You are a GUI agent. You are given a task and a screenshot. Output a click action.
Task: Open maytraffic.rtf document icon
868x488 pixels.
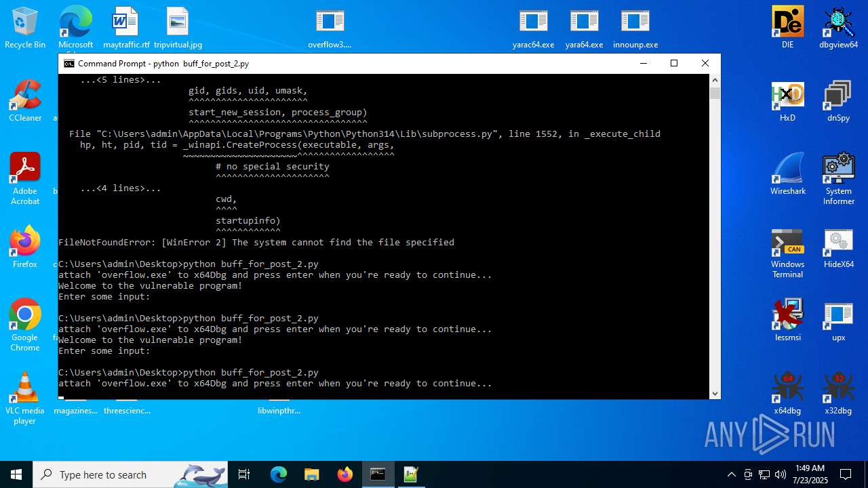(x=126, y=28)
